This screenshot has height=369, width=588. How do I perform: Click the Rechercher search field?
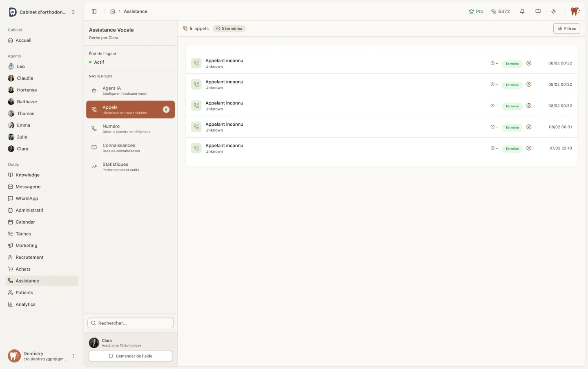130,323
